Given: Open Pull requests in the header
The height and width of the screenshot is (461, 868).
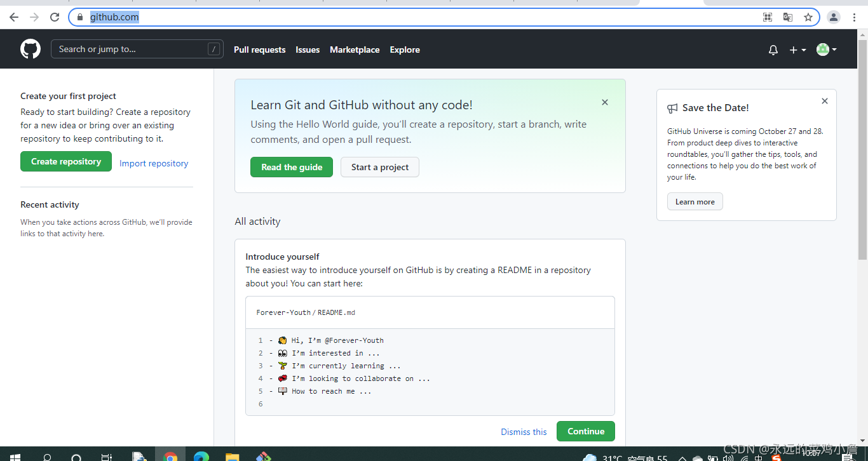Looking at the screenshot, I should pyautogui.click(x=260, y=50).
